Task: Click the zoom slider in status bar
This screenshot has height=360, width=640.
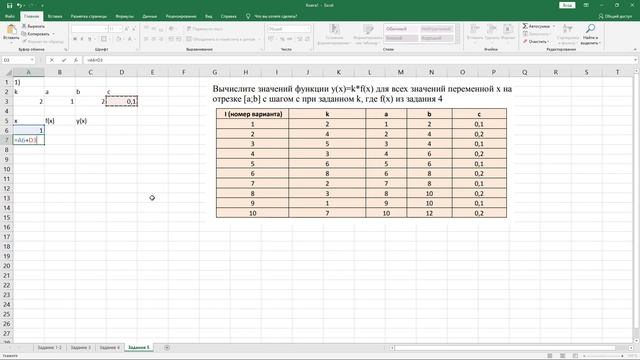Action: 604,356
